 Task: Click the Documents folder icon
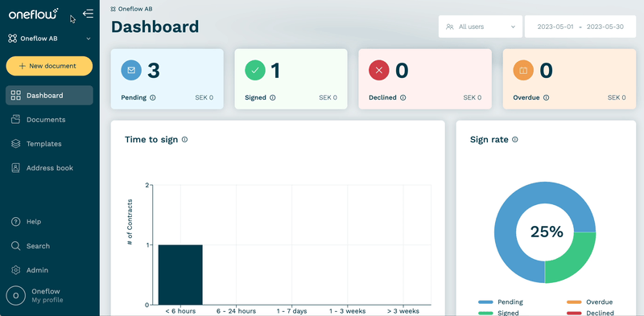click(x=15, y=120)
